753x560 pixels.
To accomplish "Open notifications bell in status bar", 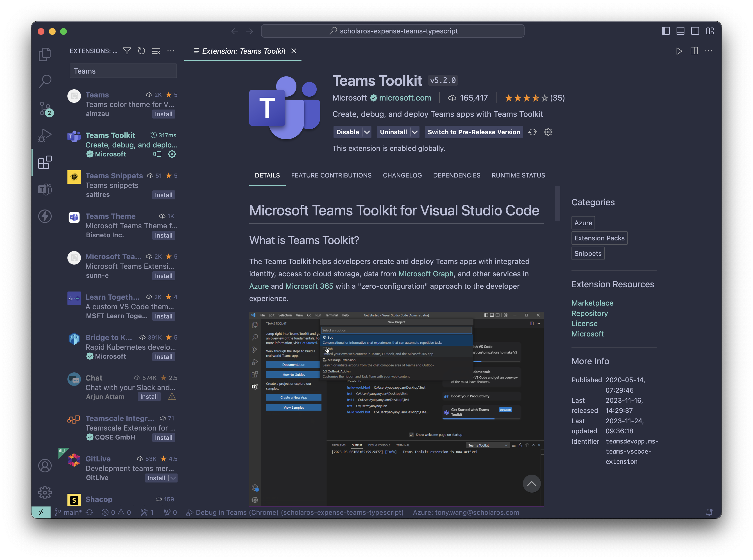I will point(709,512).
